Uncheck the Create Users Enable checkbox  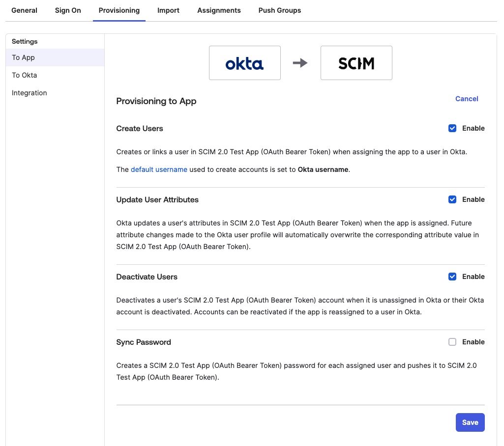tap(452, 128)
